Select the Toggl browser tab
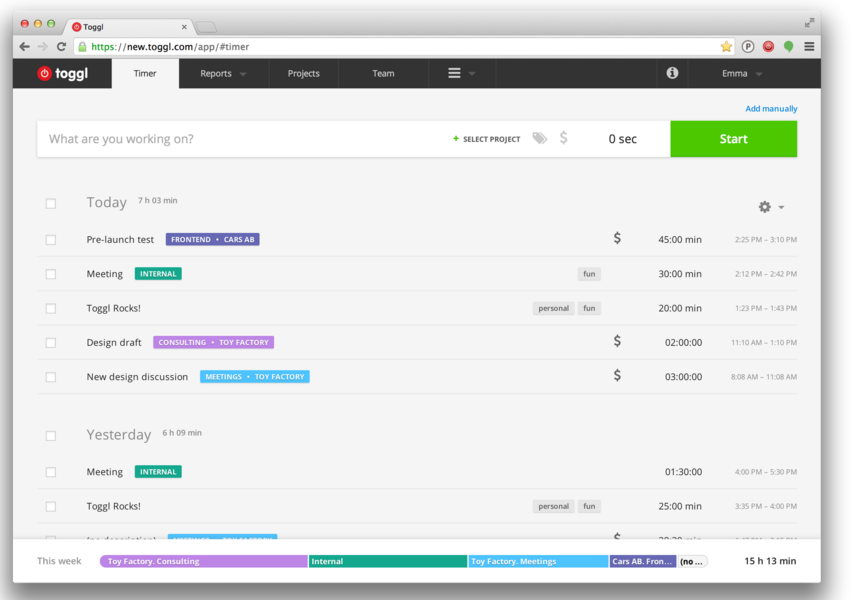Viewport: 853px width, 600px height. (x=128, y=27)
